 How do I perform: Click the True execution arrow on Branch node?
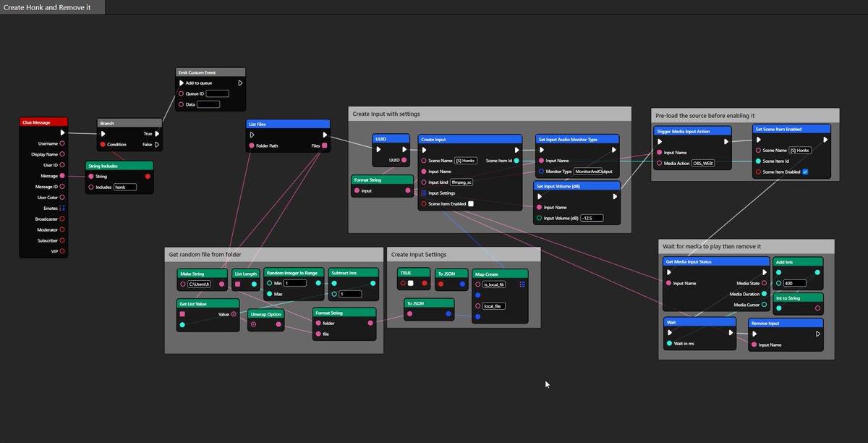[x=156, y=133]
